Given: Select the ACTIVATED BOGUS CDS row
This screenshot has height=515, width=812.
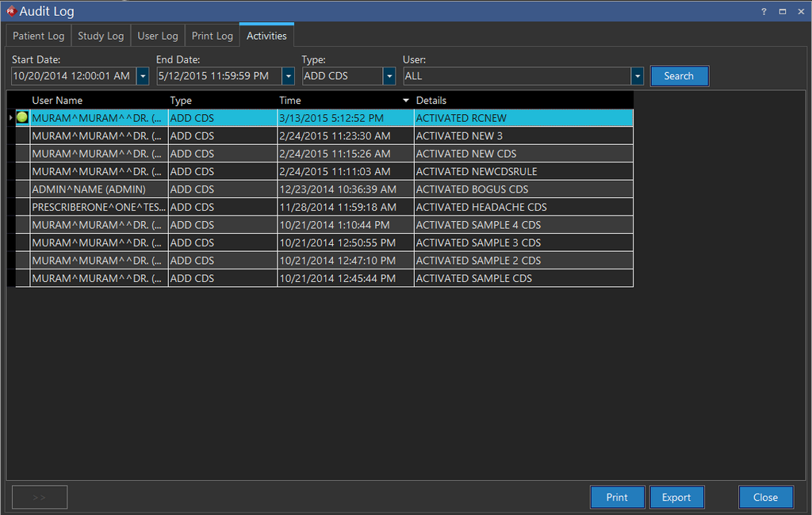Looking at the screenshot, I should 472,189.
